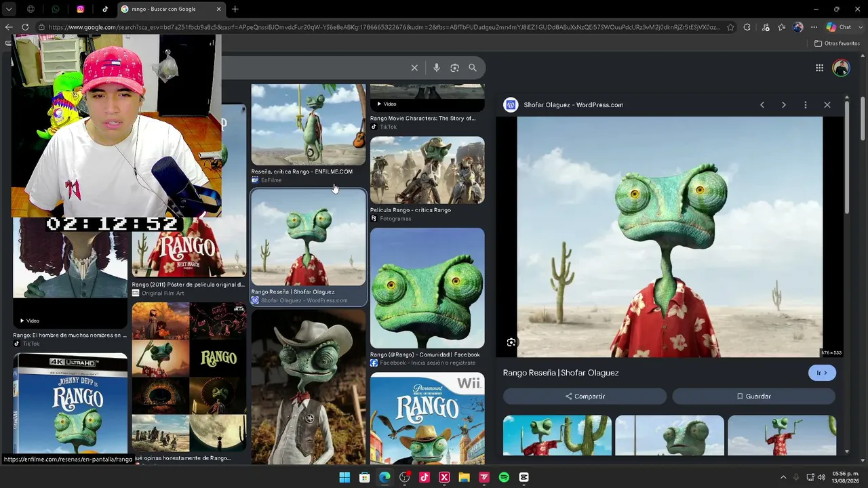Open the Rango movie scenes collage result
Image resolution: width=868 pixels, height=488 pixels.
click(189, 378)
